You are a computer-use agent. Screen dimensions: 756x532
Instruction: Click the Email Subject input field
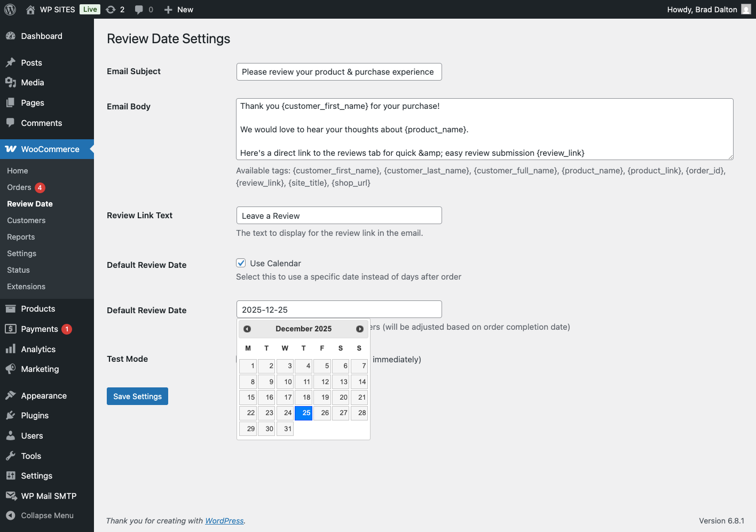point(339,72)
